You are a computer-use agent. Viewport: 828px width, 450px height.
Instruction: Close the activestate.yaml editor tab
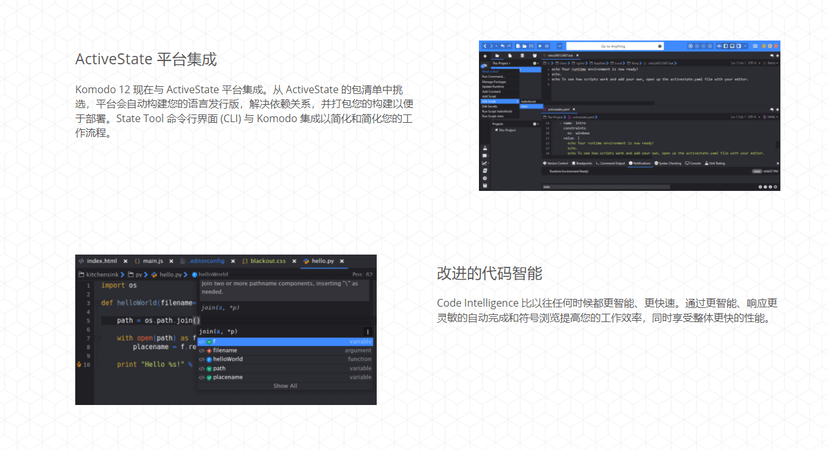tap(574, 109)
